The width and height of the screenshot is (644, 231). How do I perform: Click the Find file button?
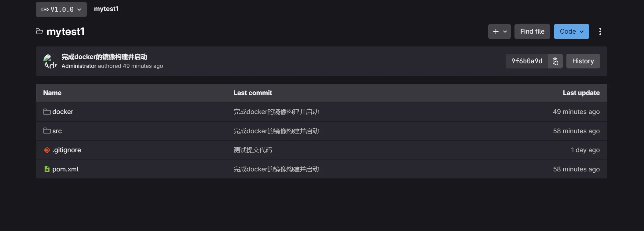point(532,31)
